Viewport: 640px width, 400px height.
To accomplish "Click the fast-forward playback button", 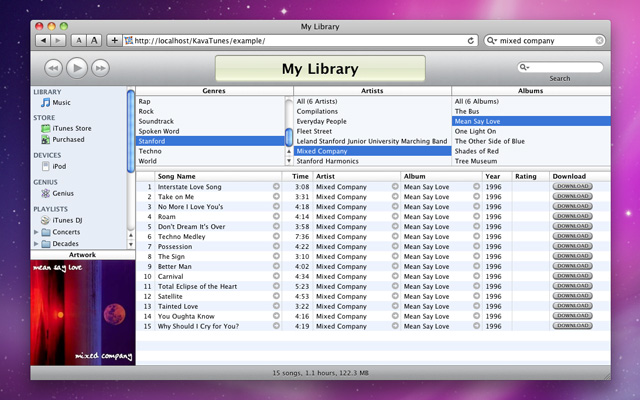I will pos(100,68).
